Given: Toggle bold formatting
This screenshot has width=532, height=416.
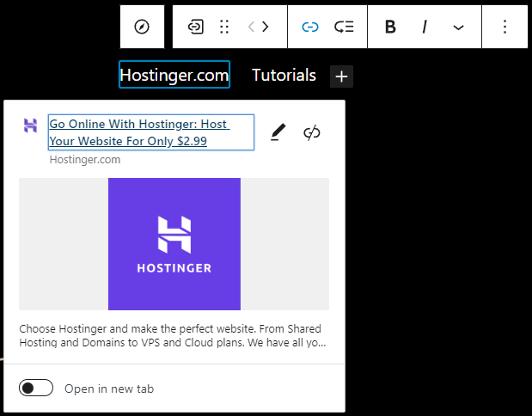Looking at the screenshot, I should (x=390, y=27).
